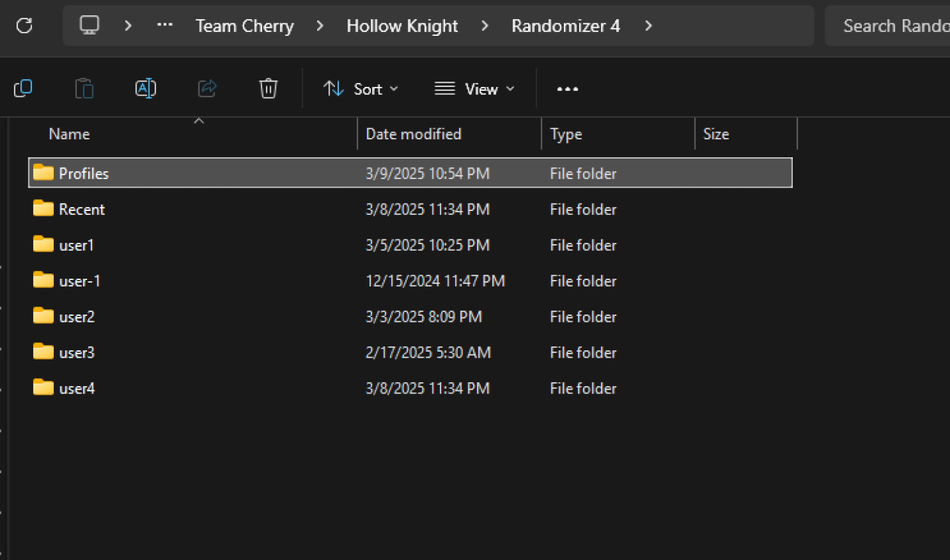Viewport: 950px width, 560px height.
Task: Click date 2/17/2025 5:30 AM
Action: [x=428, y=352]
